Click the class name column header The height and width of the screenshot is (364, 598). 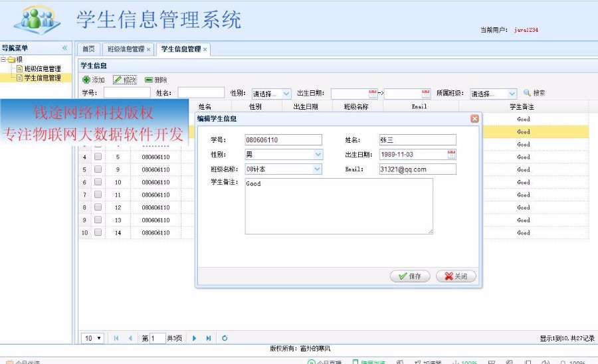(356, 107)
